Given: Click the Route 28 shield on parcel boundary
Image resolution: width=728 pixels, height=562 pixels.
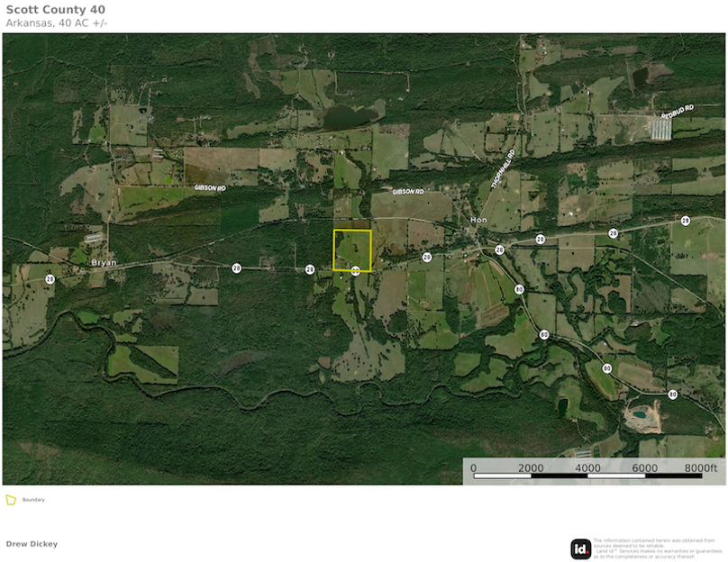Looking at the screenshot, I should point(356,269).
